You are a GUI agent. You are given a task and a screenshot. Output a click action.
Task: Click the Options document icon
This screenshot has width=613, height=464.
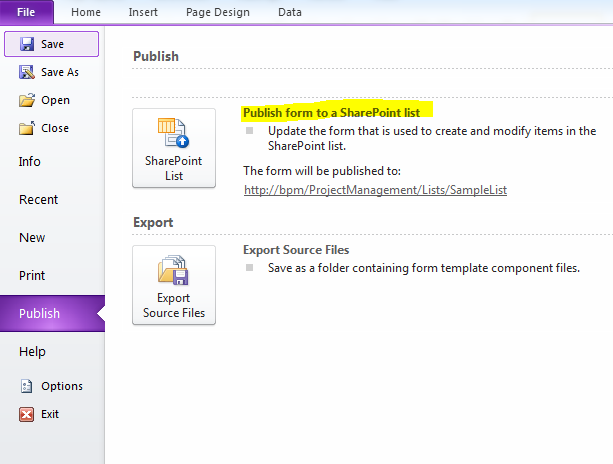point(27,386)
